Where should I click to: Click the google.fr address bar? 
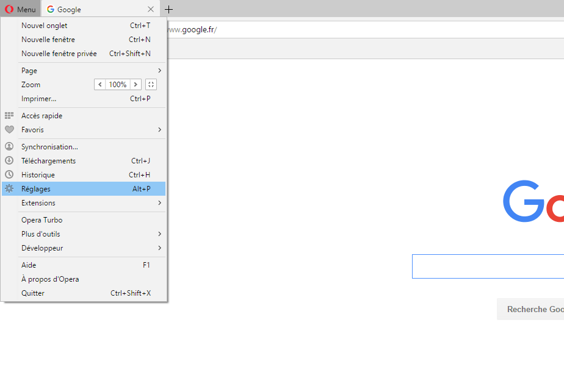pos(365,29)
